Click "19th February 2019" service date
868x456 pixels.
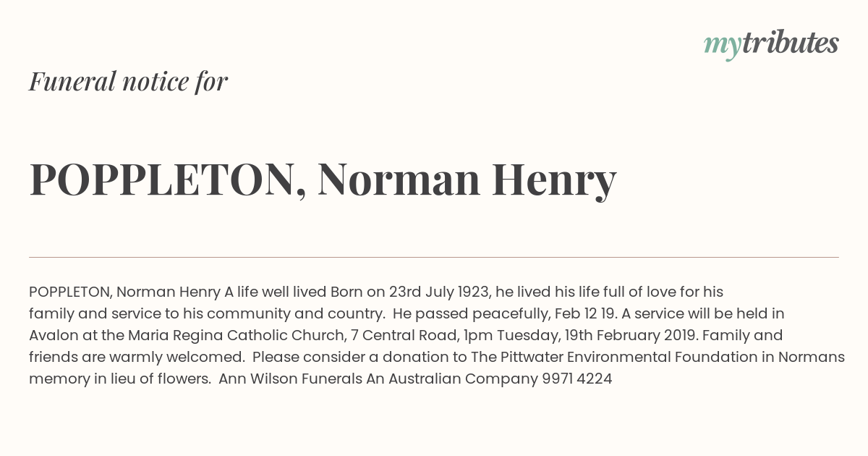coord(628,335)
